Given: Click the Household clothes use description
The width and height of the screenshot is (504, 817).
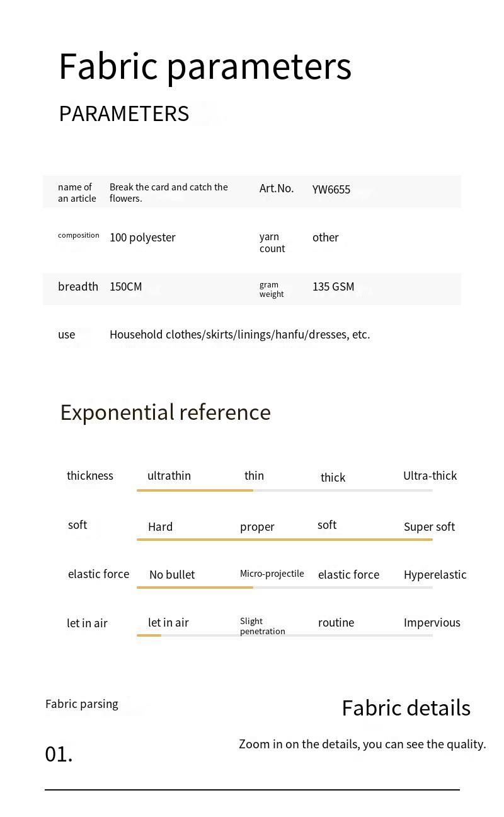Looking at the screenshot, I should (x=239, y=335).
